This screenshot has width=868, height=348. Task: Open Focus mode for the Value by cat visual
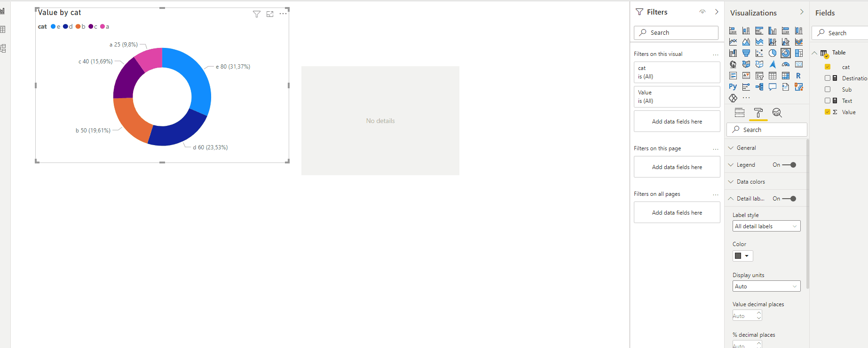(270, 14)
